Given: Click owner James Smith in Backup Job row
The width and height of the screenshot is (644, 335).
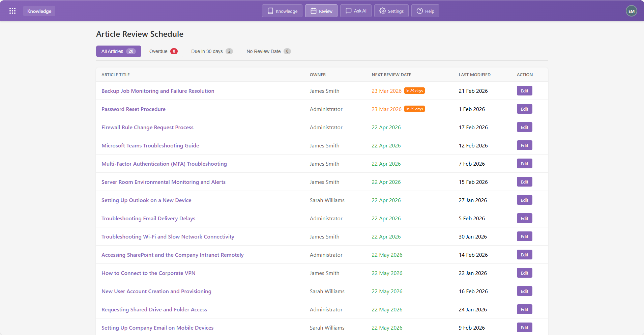Looking at the screenshot, I should [x=324, y=91].
